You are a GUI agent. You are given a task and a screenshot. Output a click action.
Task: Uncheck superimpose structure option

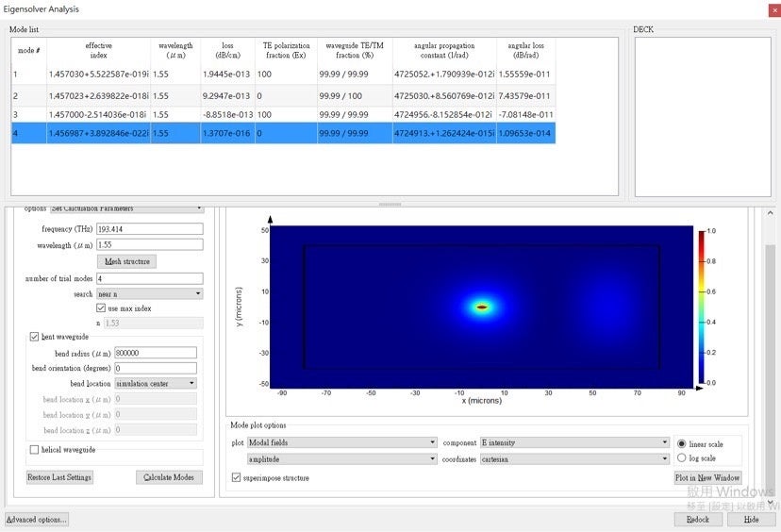tap(236, 478)
